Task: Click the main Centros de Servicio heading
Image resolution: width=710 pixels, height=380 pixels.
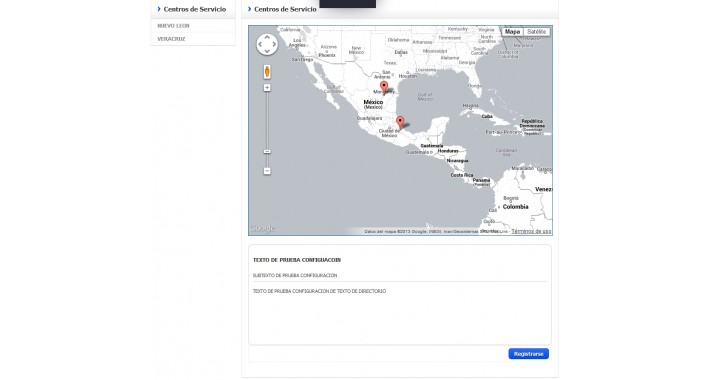Action: (285, 9)
